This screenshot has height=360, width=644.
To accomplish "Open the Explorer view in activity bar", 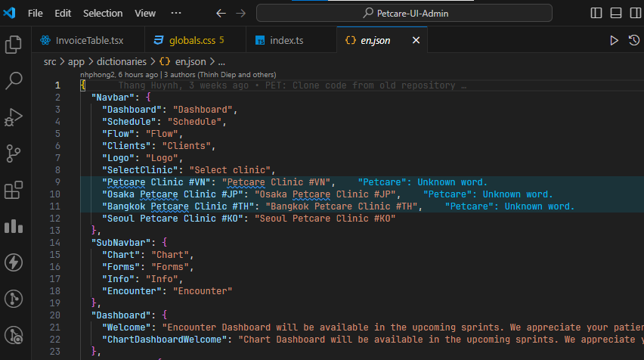I will [x=14, y=45].
